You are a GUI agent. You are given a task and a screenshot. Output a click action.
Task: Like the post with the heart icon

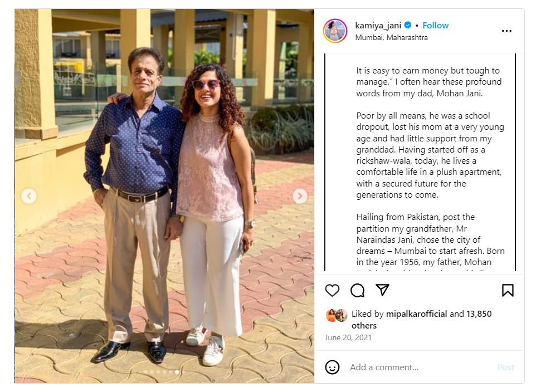(x=332, y=290)
